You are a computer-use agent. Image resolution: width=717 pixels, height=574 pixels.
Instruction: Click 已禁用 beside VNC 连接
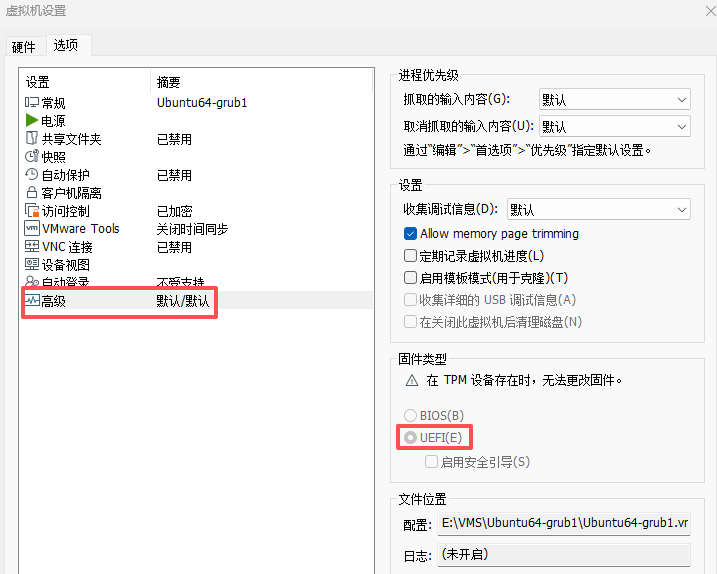coord(174,247)
